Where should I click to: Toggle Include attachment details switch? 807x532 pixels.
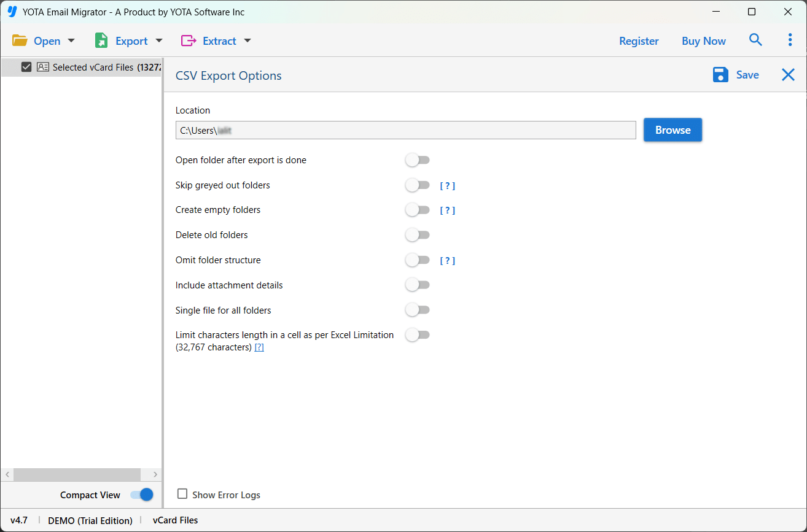(x=417, y=285)
